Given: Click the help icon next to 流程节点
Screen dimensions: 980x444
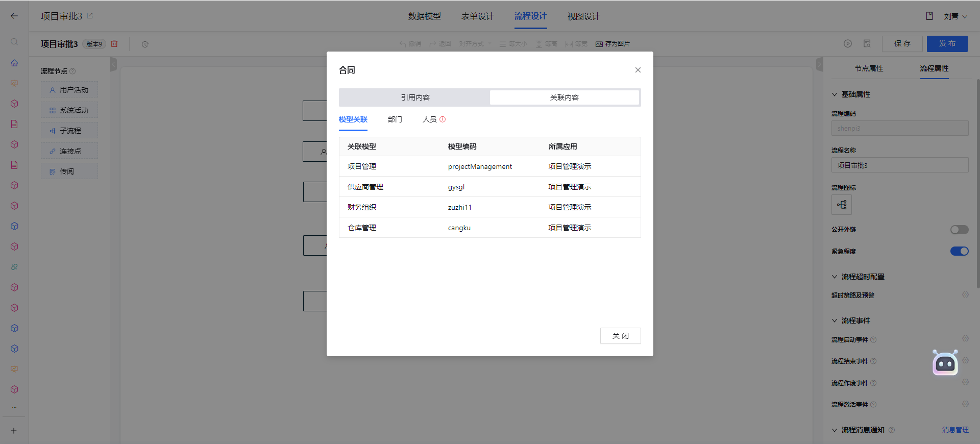Looking at the screenshot, I should click(72, 71).
